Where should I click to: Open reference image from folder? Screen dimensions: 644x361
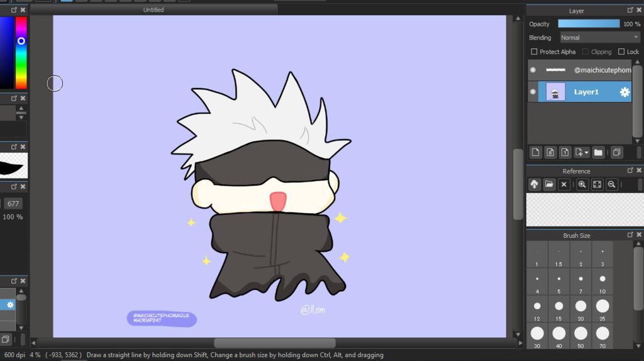click(x=549, y=184)
